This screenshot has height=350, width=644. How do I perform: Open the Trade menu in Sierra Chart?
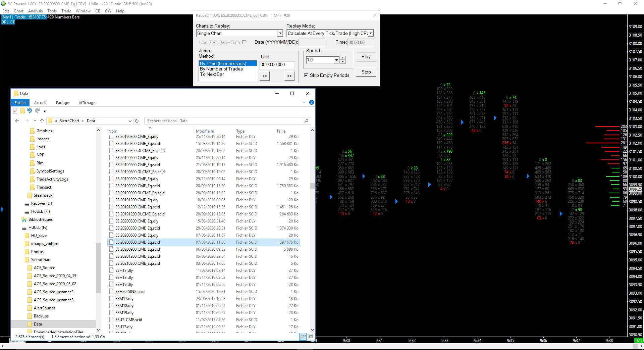[66, 11]
